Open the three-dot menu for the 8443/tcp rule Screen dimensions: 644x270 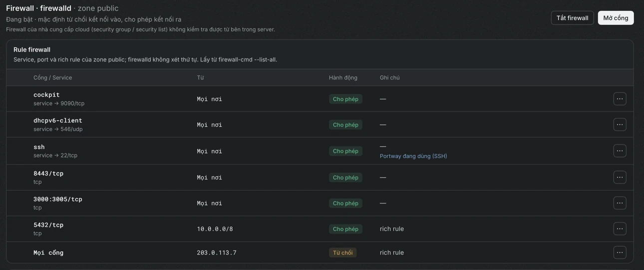[620, 177]
